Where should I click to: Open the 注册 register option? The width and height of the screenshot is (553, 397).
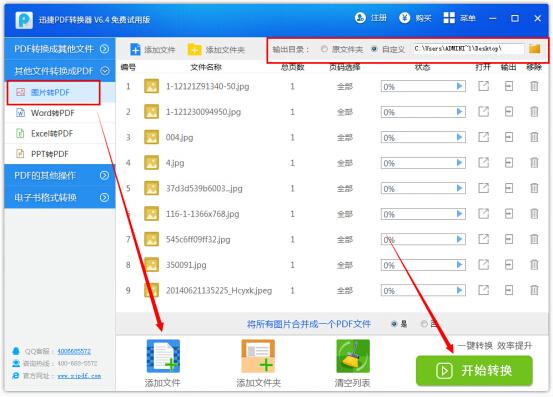371,18
